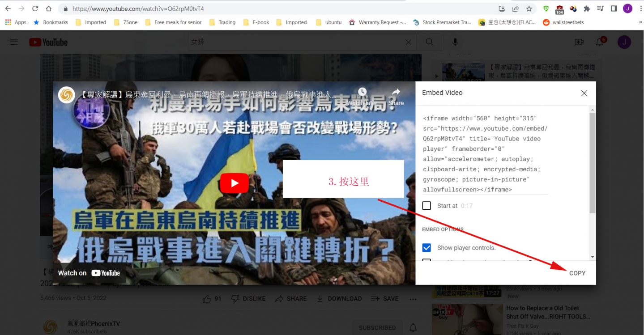
Task: Open the Bookmarks star folder
Action: pyautogui.click(x=51, y=22)
